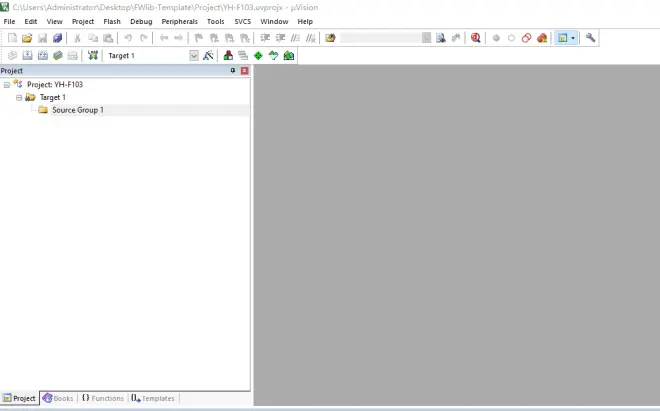Open the Help menu

(305, 21)
